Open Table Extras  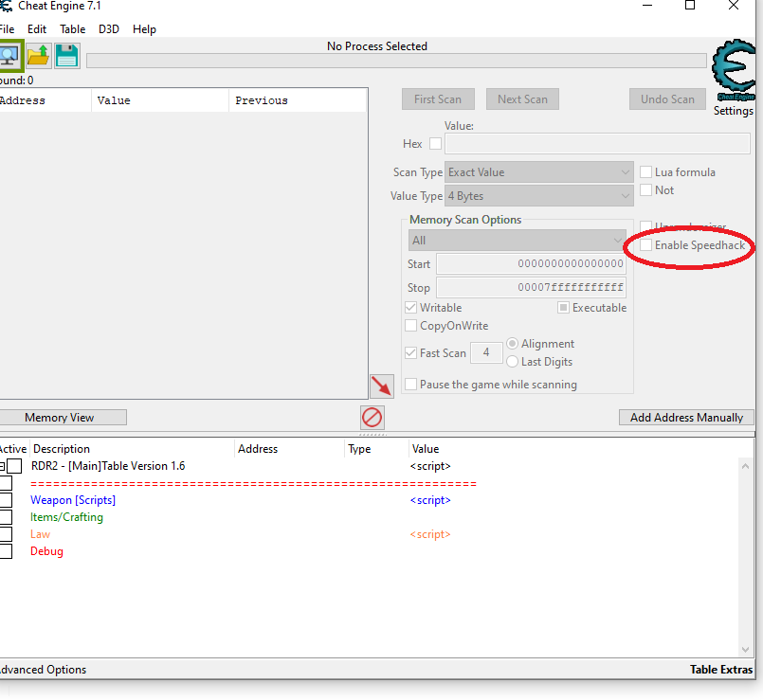tap(721, 670)
